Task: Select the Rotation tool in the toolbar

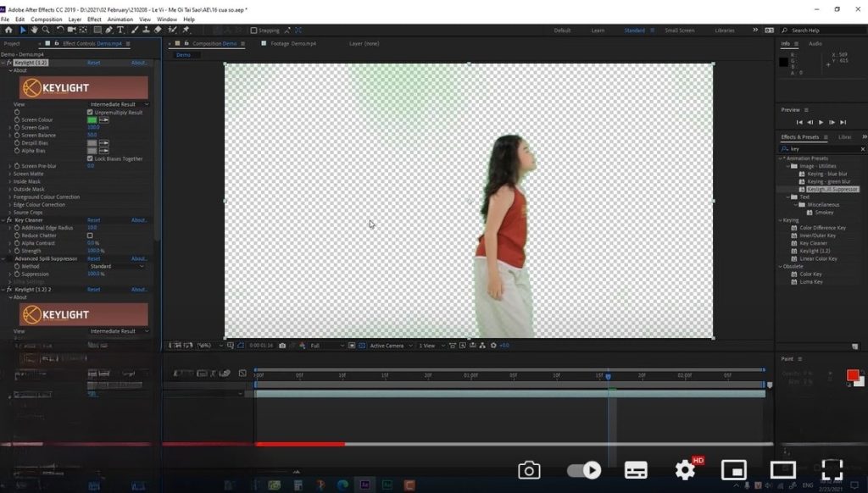Action: (x=61, y=29)
